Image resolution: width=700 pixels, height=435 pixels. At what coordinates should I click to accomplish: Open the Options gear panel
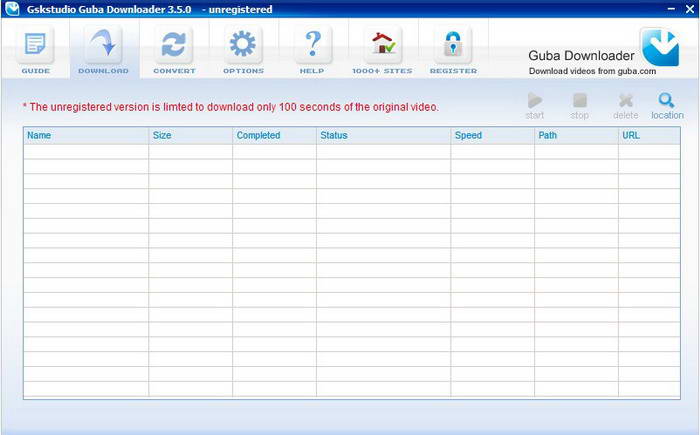click(243, 50)
